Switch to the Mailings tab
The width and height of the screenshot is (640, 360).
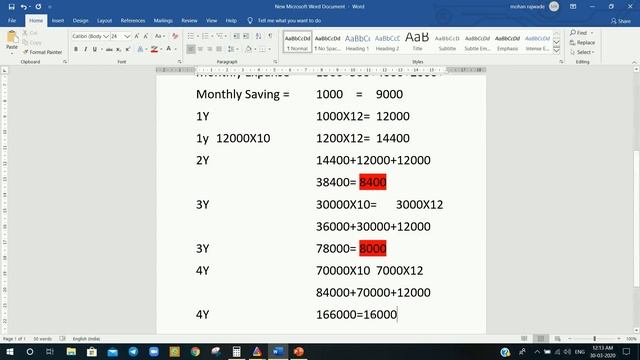[163, 20]
